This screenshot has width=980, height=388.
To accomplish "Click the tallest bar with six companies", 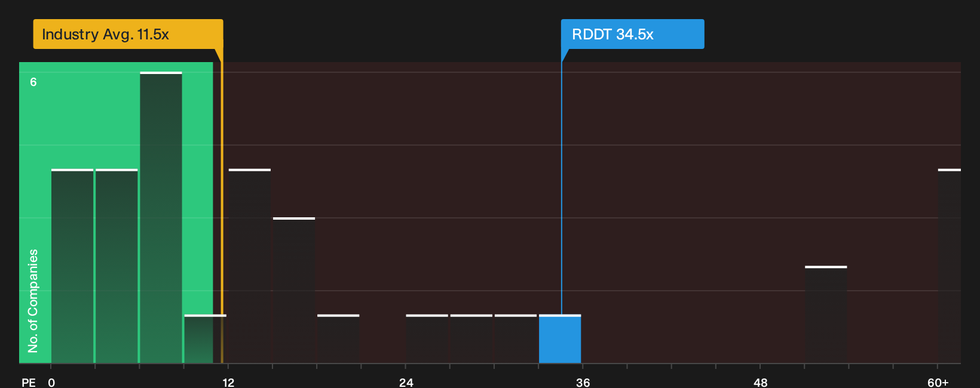I will [161, 217].
